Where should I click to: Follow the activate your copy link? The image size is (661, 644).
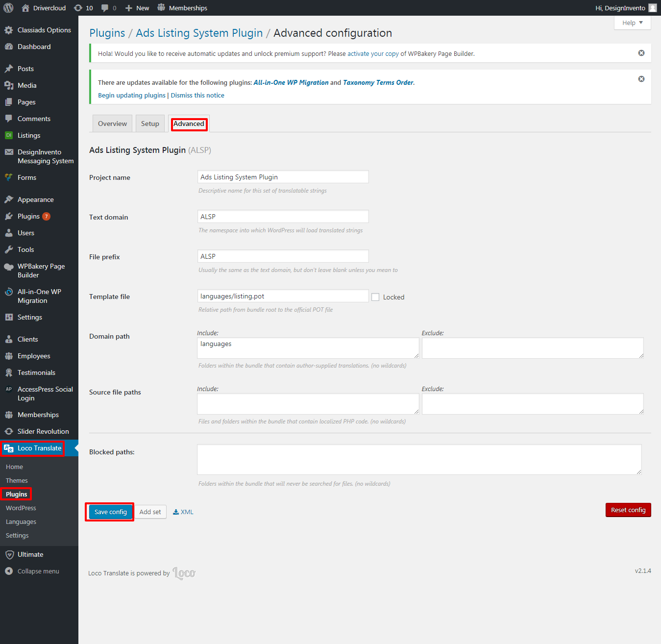[373, 54]
